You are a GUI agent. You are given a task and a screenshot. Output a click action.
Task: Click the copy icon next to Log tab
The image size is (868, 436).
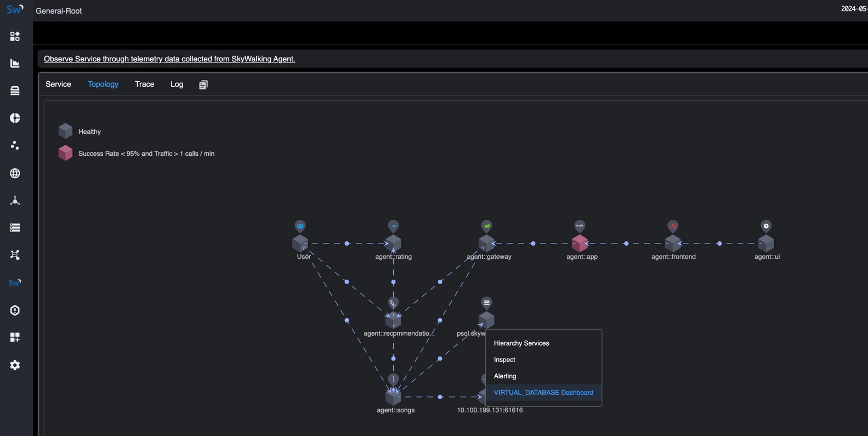[203, 84]
